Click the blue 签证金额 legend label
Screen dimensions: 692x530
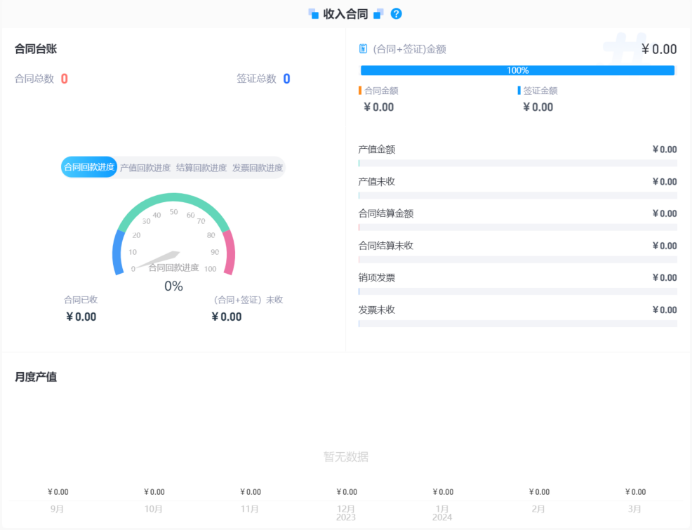pyautogui.click(x=539, y=91)
